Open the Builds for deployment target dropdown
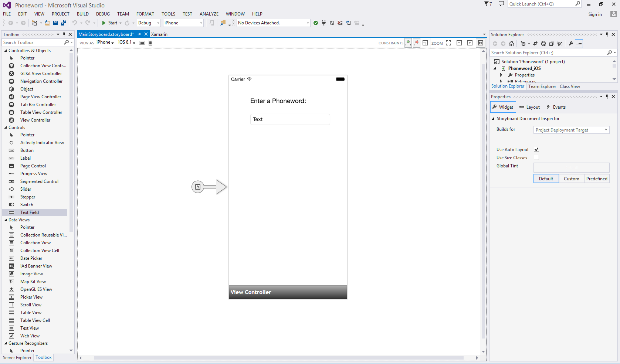620x364 pixels. [571, 130]
